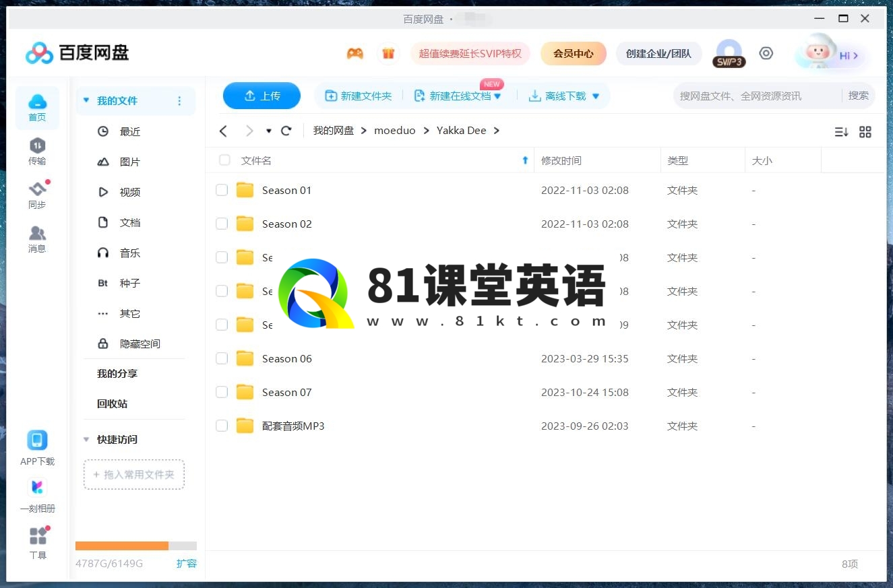Click the 超值续费延长SVIP特权 banner
The image size is (893, 588).
[470, 54]
